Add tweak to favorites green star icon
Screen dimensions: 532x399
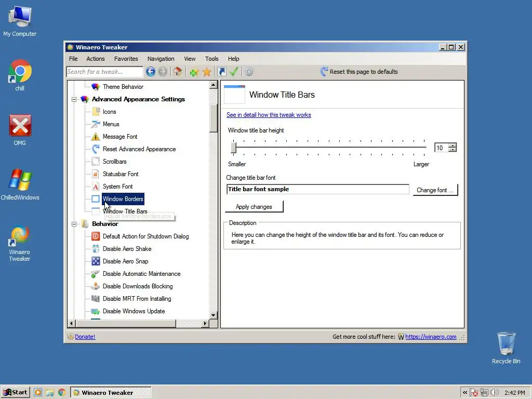(x=194, y=72)
